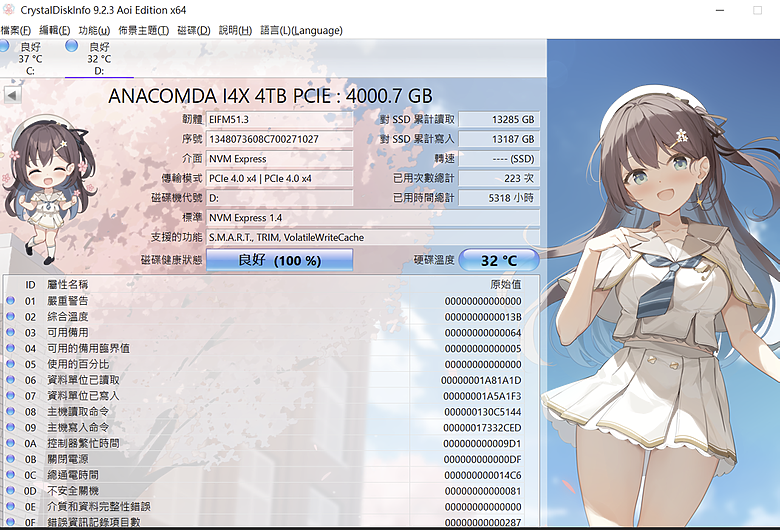This screenshot has height=530, width=780.
Task: Open the 磁碟(D) menu
Action: click(x=194, y=30)
